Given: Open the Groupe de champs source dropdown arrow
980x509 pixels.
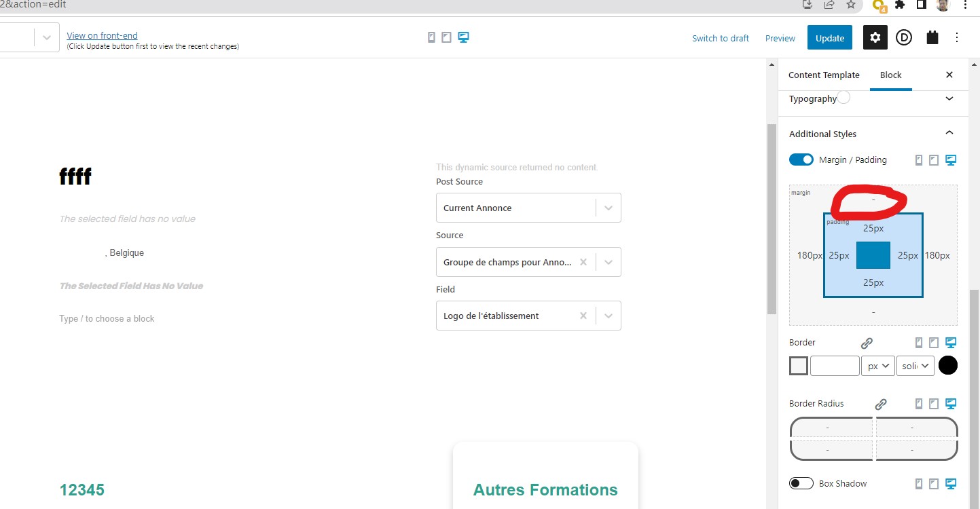Looking at the screenshot, I should point(609,262).
